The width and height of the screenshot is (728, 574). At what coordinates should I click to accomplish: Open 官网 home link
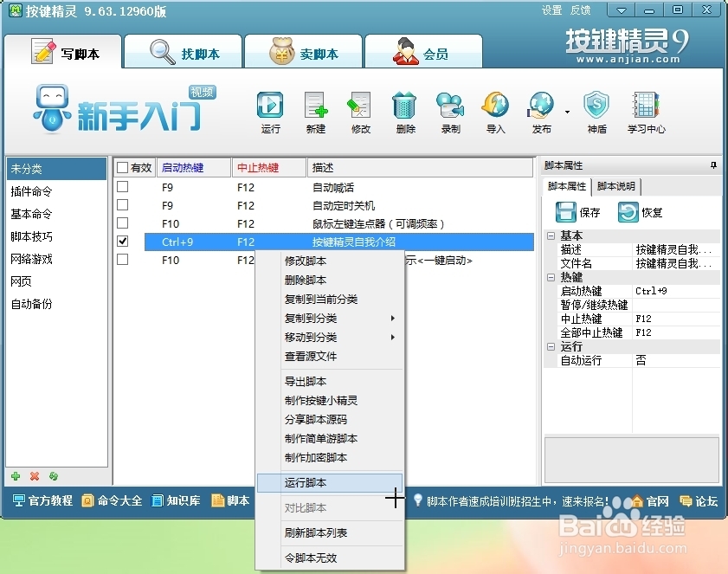click(x=650, y=501)
